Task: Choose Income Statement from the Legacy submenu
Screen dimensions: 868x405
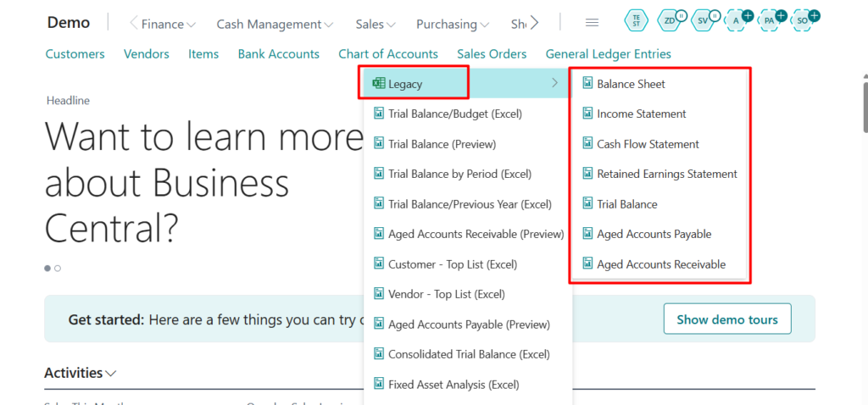Action: pos(641,114)
